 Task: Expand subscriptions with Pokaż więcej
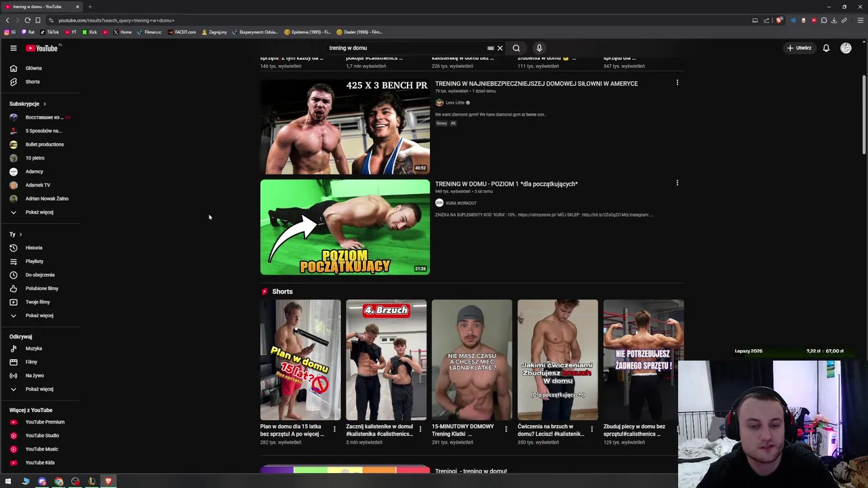39,212
